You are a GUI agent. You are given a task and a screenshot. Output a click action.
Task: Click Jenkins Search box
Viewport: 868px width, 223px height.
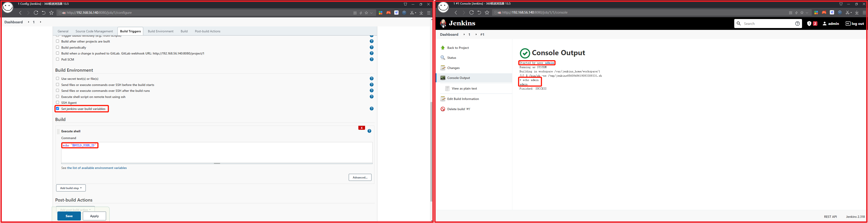click(768, 24)
